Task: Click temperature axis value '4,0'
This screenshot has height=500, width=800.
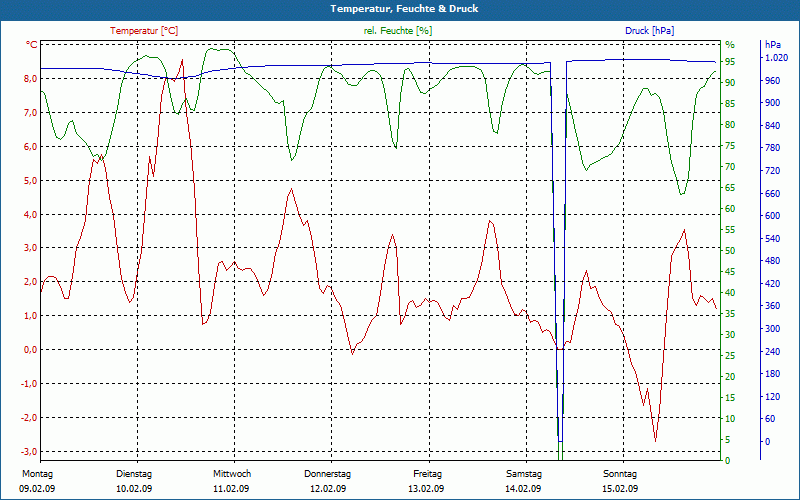Action: point(29,214)
